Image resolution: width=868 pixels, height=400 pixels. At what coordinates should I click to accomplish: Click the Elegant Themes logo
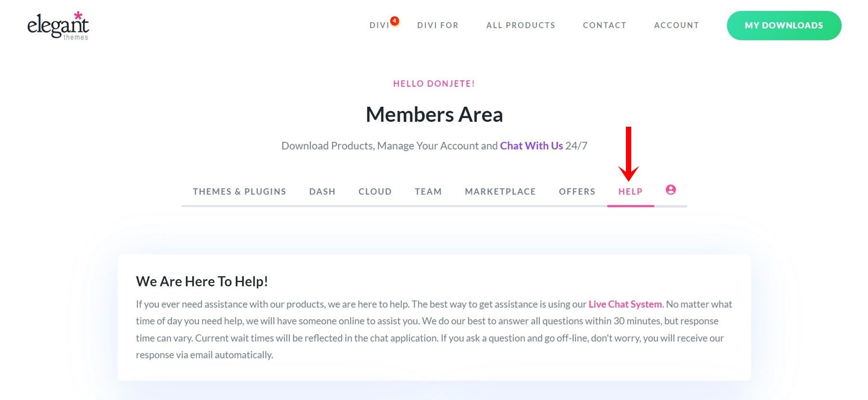[58, 26]
